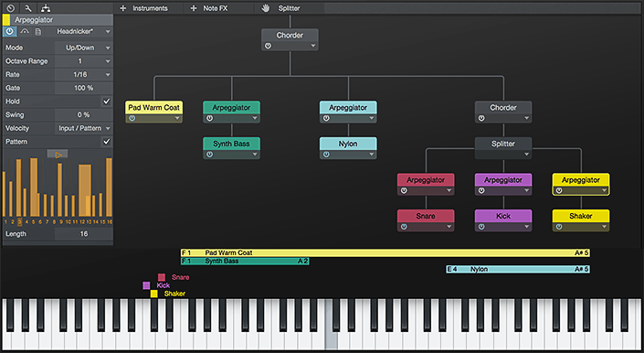Expand the Splitter node menu arrow
This screenshot has width=644, height=353.
click(526, 155)
